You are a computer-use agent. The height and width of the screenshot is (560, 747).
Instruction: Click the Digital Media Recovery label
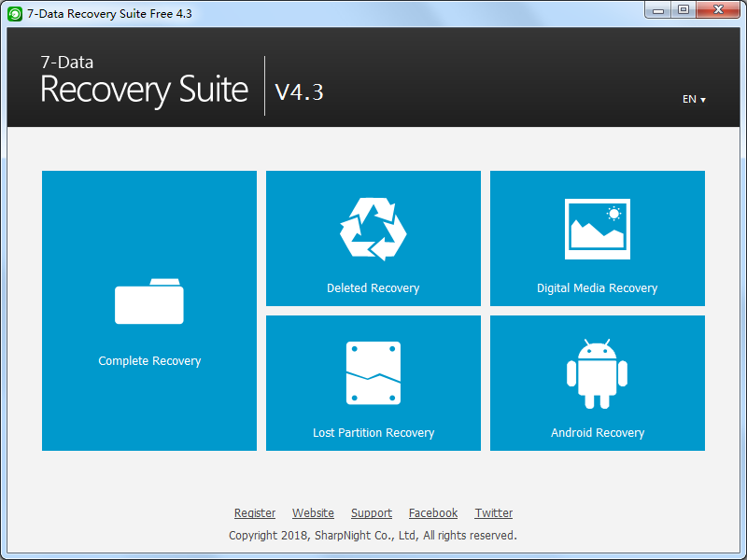pyautogui.click(x=598, y=288)
